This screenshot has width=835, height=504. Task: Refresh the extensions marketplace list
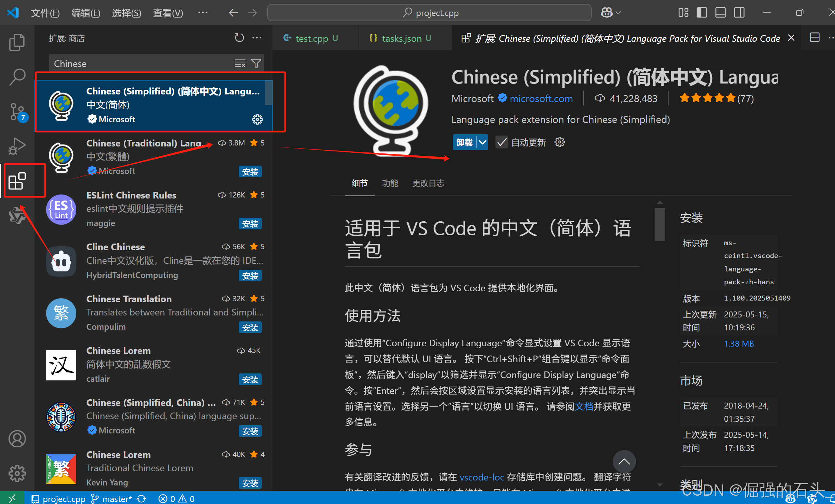[x=239, y=38]
